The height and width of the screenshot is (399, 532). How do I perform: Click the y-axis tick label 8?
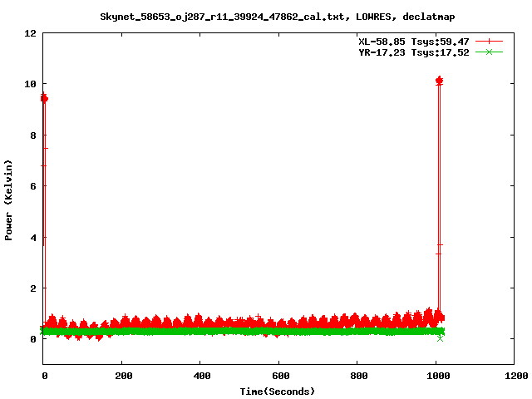tap(33, 135)
